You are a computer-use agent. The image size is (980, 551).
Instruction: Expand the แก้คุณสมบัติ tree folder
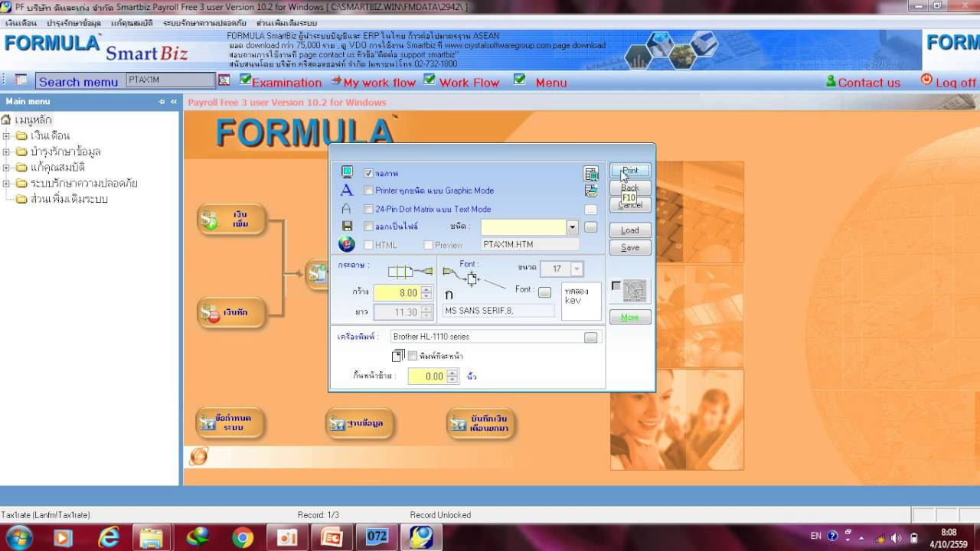point(6,168)
